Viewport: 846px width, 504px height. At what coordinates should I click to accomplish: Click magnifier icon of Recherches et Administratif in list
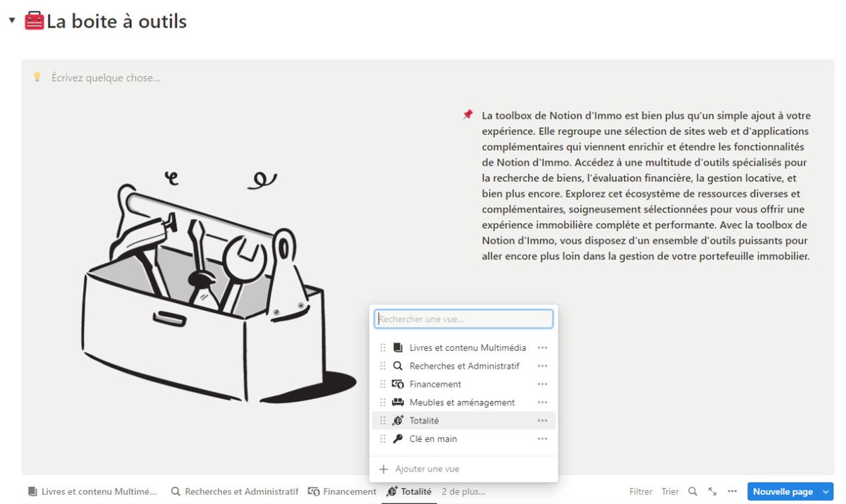click(398, 366)
